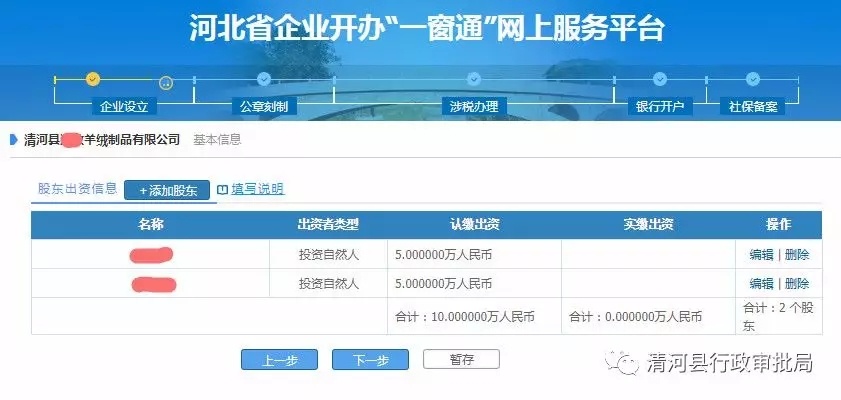Click the 合计：0.000000万人民币 total
This screenshot has width=841, height=400.
[636, 317]
